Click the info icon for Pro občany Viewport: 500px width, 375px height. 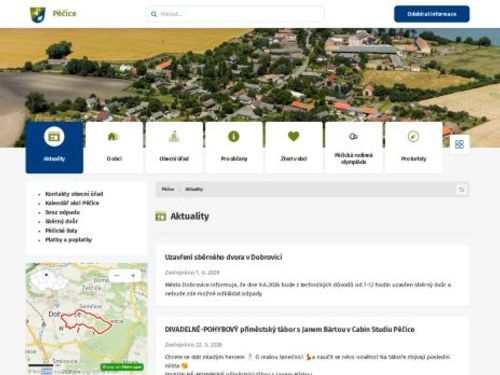point(234,136)
